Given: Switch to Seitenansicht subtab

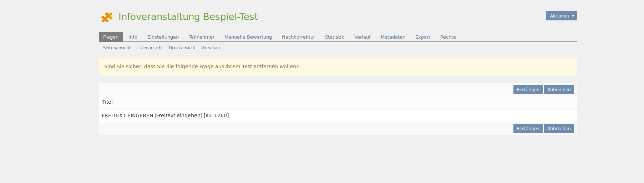Looking at the screenshot, I should [117, 48].
